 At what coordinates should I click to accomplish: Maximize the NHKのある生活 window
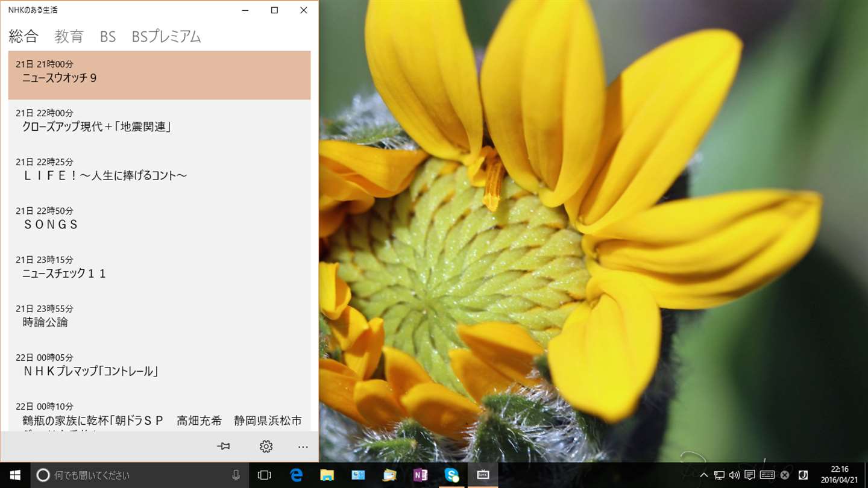pos(274,10)
